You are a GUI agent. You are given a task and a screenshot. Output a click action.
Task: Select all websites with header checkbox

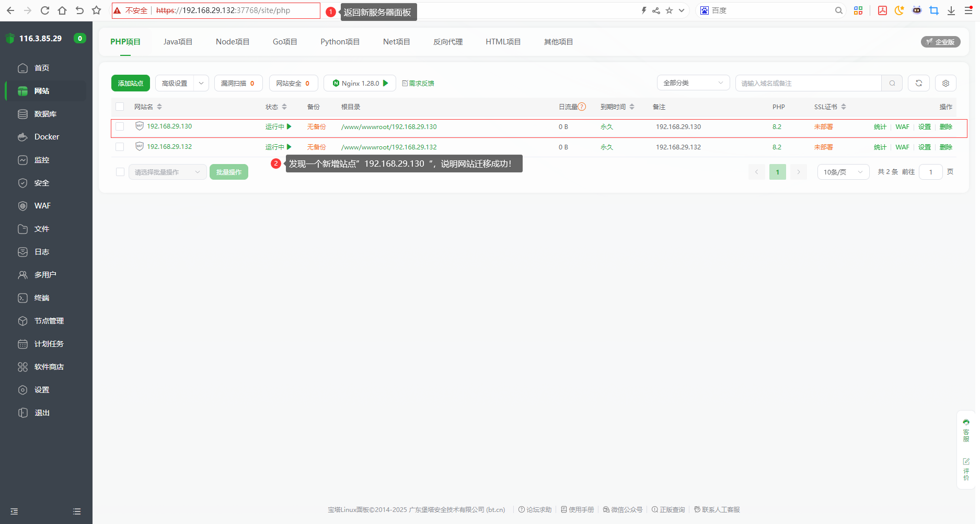(x=120, y=106)
